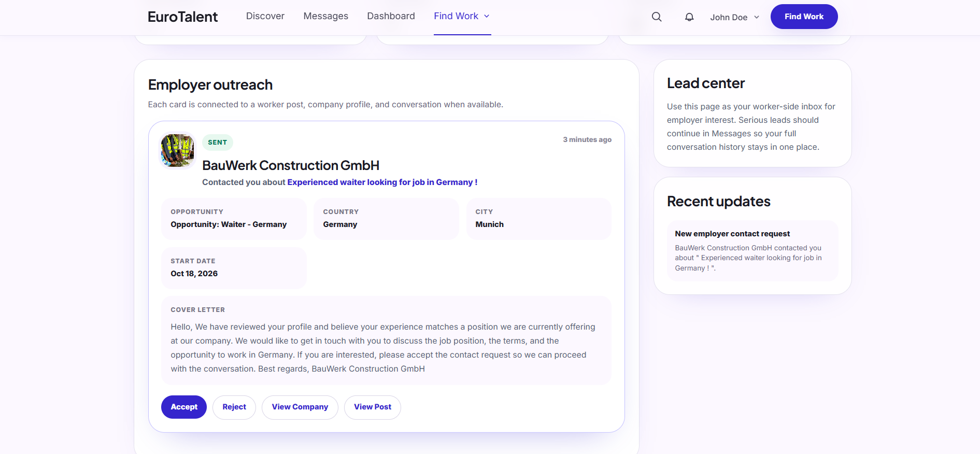Select 'Opportunity: Waiter - Germany' value
The width and height of the screenshot is (980, 454).
pyautogui.click(x=229, y=224)
